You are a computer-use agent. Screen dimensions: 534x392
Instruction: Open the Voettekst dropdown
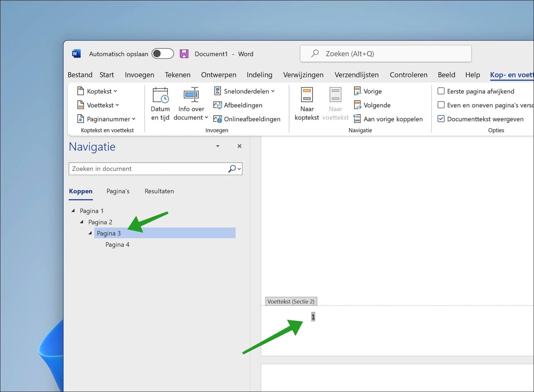click(101, 105)
